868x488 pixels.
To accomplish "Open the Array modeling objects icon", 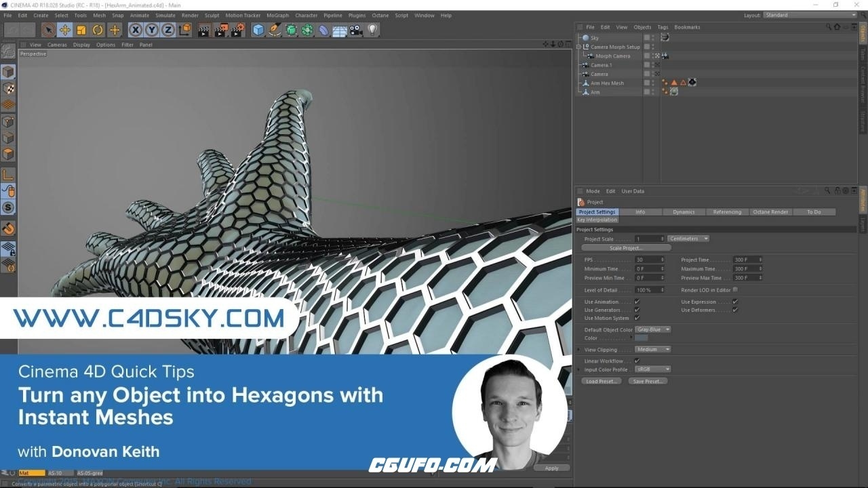I will [x=307, y=30].
